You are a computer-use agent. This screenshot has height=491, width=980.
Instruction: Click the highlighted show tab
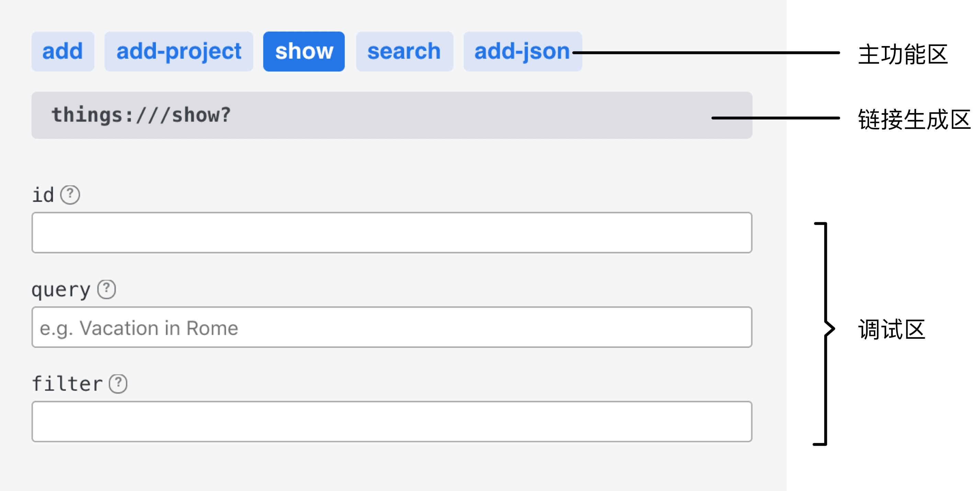click(x=304, y=52)
